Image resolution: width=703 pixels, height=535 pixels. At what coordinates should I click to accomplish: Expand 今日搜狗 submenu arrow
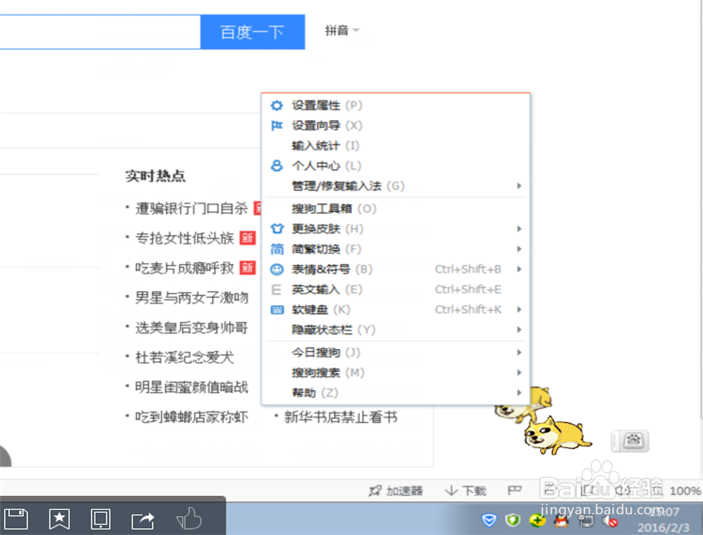[519, 352]
